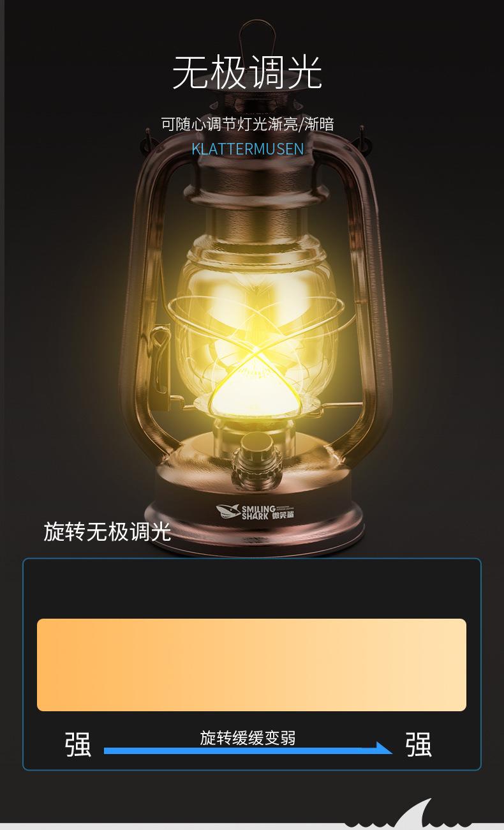Image resolution: width=504 pixels, height=830 pixels.
Task: Click the KLATTERMUSEN blue text
Action: [248, 149]
